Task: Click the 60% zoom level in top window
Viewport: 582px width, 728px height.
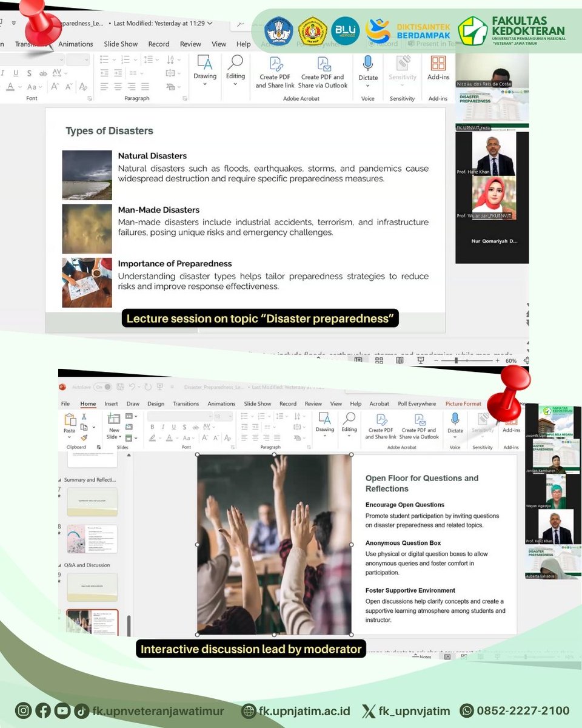Action: click(510, 360)
